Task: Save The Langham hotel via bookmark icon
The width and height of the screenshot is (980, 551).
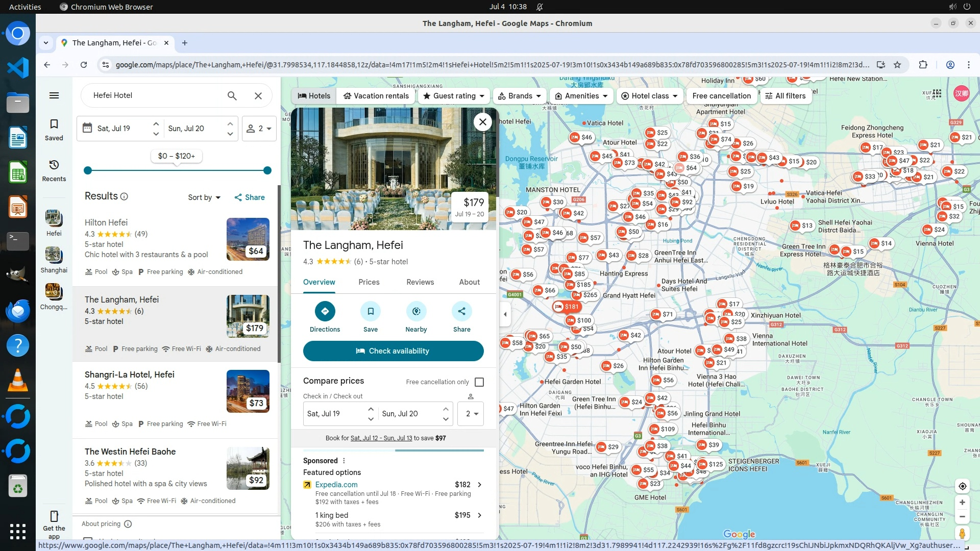Action: tap(371, 311)
